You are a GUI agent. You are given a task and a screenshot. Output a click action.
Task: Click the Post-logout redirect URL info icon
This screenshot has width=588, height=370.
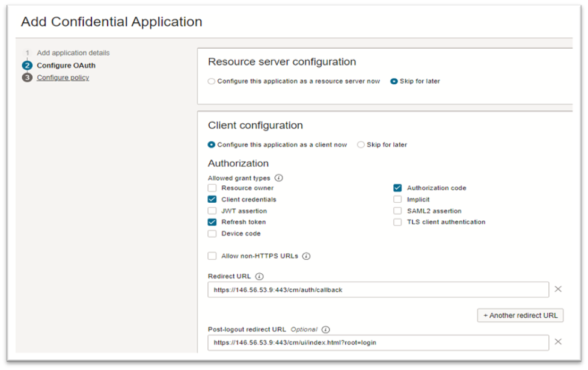tap(326, 330)
